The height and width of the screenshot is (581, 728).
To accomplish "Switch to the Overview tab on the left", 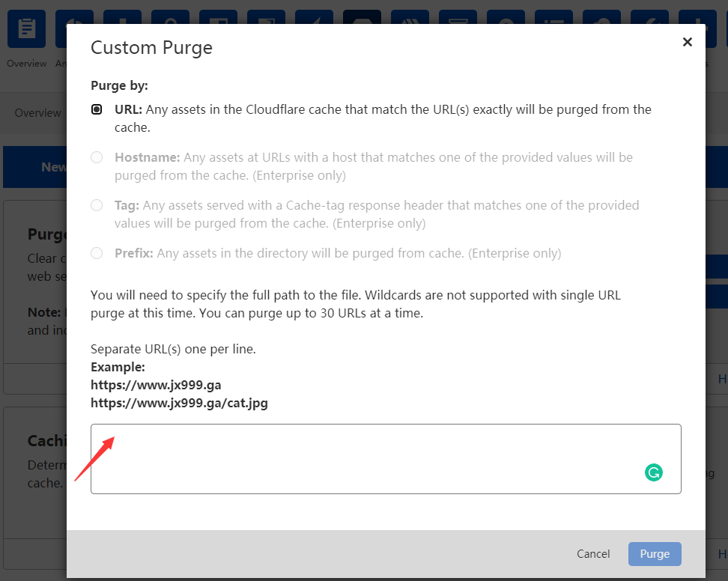I will 37,112.
